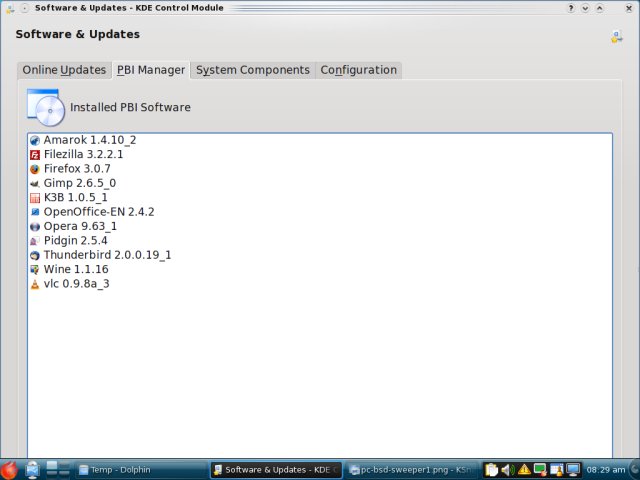Screen dimensions: 640x480
Task: Click the Firefox icon in the installed list
Action: pos(35,169)
